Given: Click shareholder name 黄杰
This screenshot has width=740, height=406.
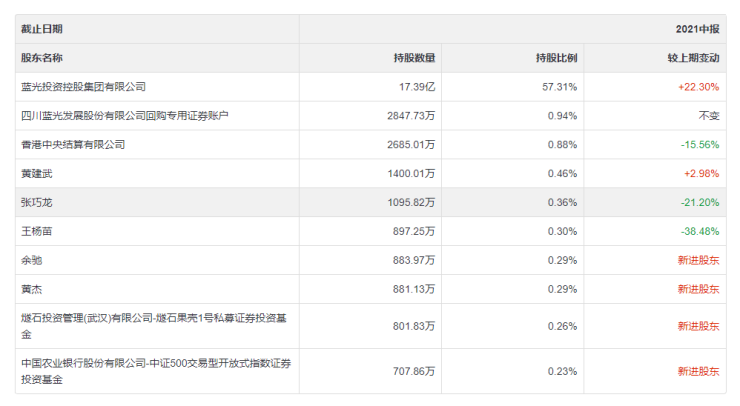Looking at the screenshot, I should (x=32, y=290).
